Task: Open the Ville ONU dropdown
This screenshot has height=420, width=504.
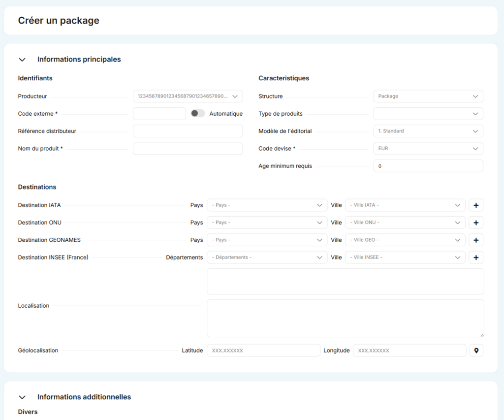Action: [x=405, y=223]
